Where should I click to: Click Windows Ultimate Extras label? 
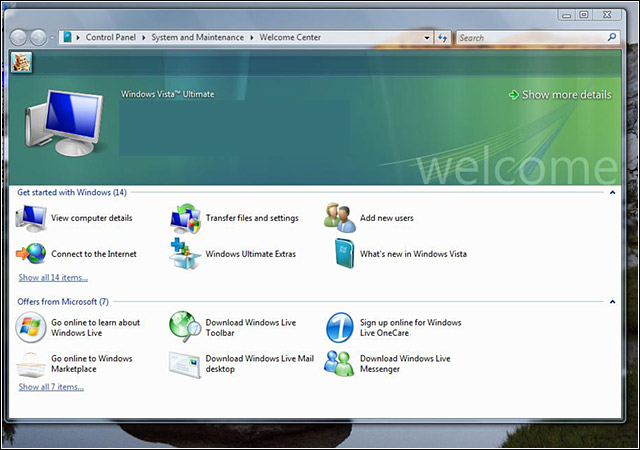click(251, 254)
